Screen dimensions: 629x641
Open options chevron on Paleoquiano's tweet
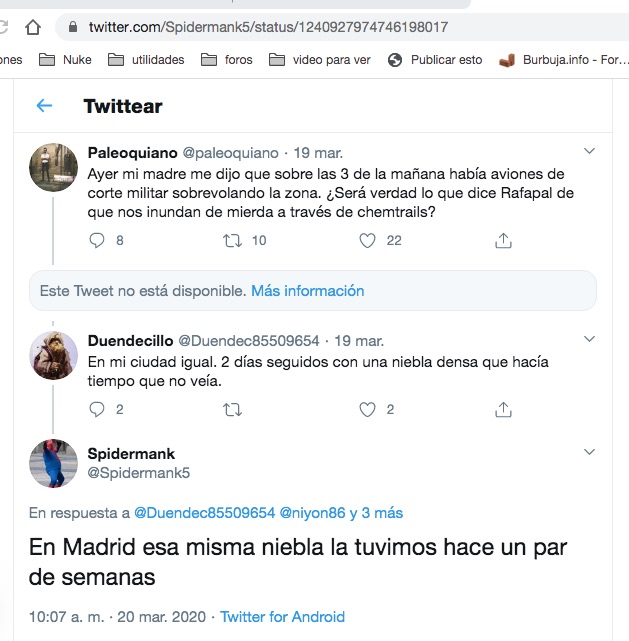coord(589,152)
